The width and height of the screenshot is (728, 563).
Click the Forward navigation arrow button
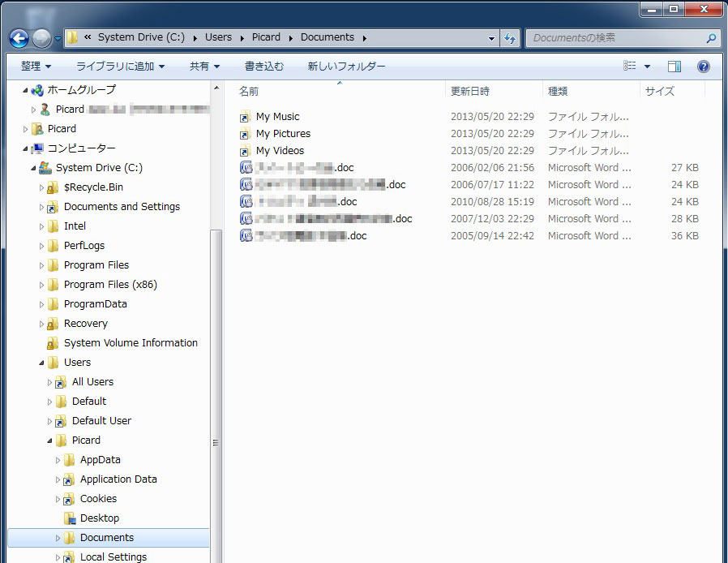(41, 38)
